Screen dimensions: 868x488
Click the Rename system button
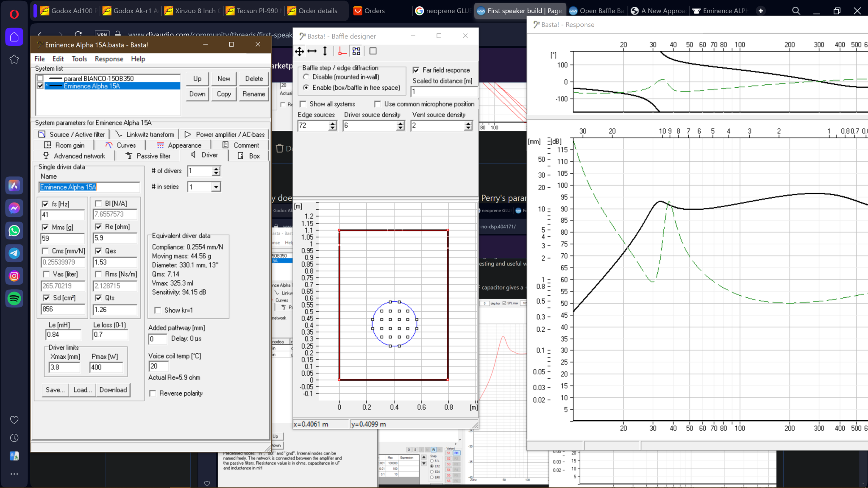point(254,94)
